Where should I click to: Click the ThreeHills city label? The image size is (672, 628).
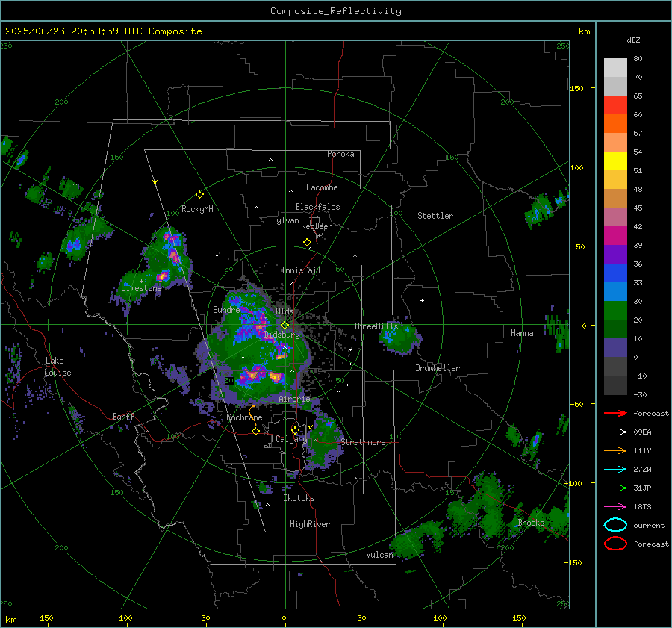[x=376, y=326]
